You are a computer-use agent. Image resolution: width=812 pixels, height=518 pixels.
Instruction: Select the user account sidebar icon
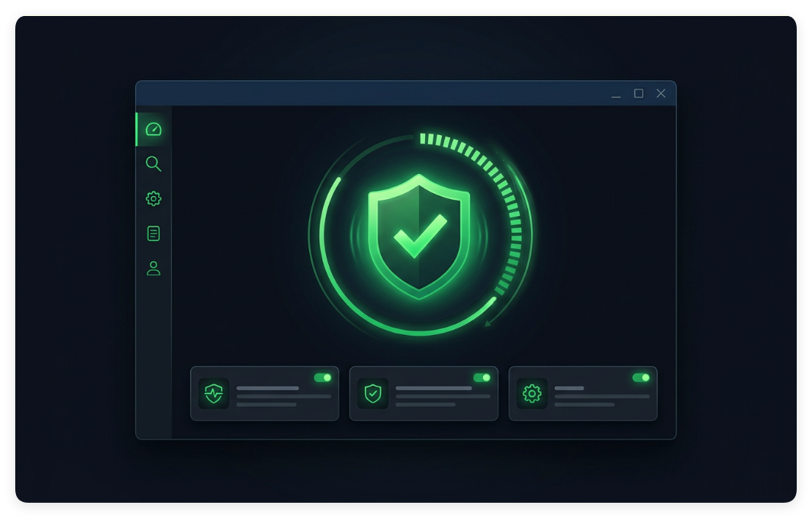153,268
